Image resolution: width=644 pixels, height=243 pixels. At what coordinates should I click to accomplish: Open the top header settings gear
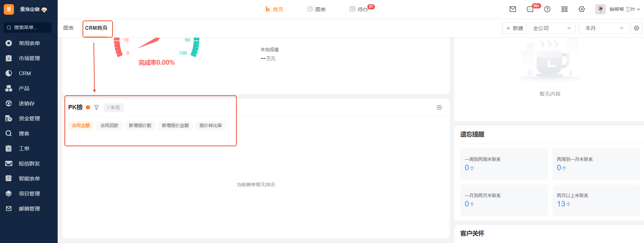click(x=582, y=9)
